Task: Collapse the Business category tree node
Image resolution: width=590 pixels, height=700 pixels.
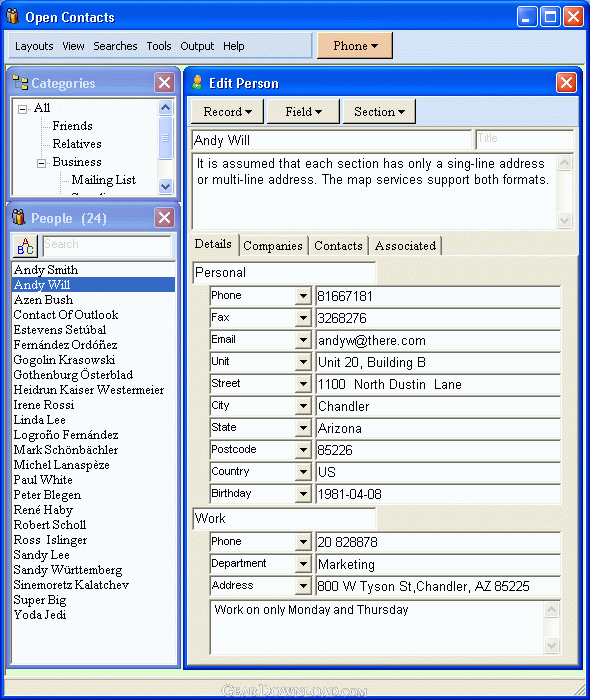Action: 42,163
